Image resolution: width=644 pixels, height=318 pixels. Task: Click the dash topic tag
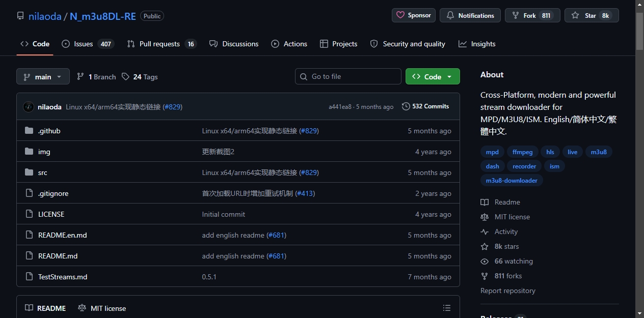493,166
